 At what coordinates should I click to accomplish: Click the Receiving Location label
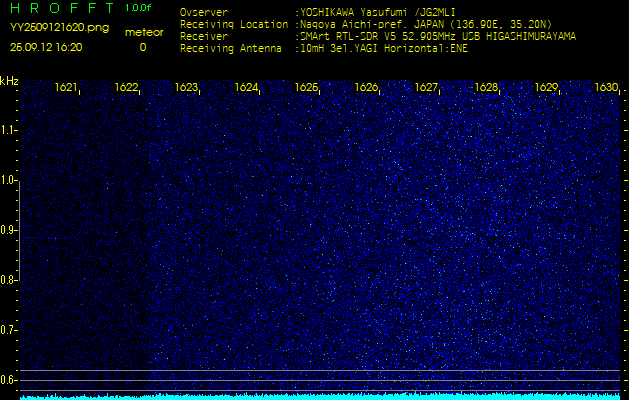click(x=234, y=24)
